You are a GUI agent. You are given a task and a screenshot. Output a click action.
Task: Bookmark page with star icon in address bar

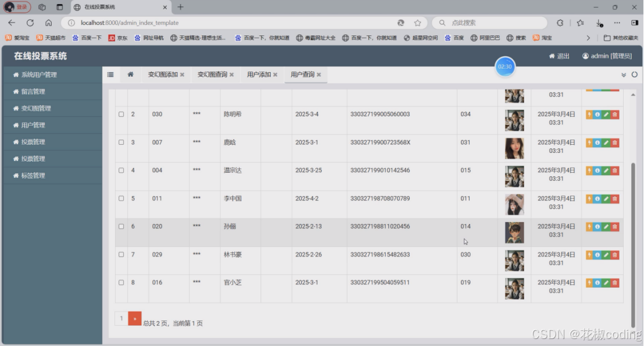[x=418, y=23]
